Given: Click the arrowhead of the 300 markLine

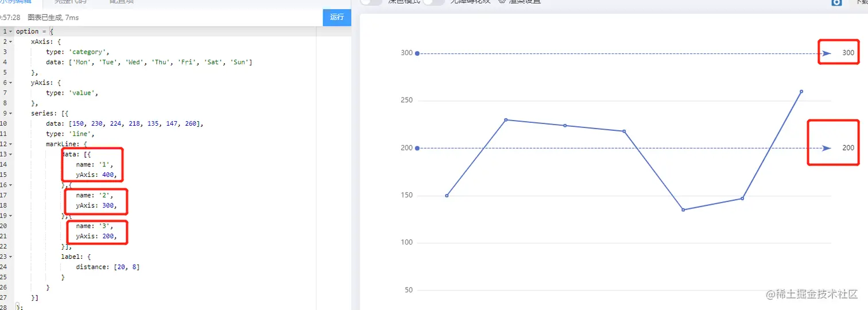Looking at the screenshot, I should click(x=826, y=53).
